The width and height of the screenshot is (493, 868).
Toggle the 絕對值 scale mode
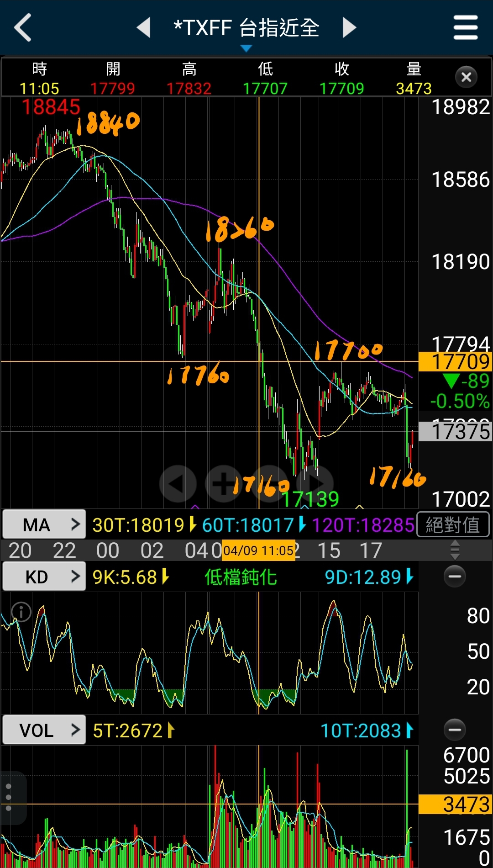coord(453,525)
